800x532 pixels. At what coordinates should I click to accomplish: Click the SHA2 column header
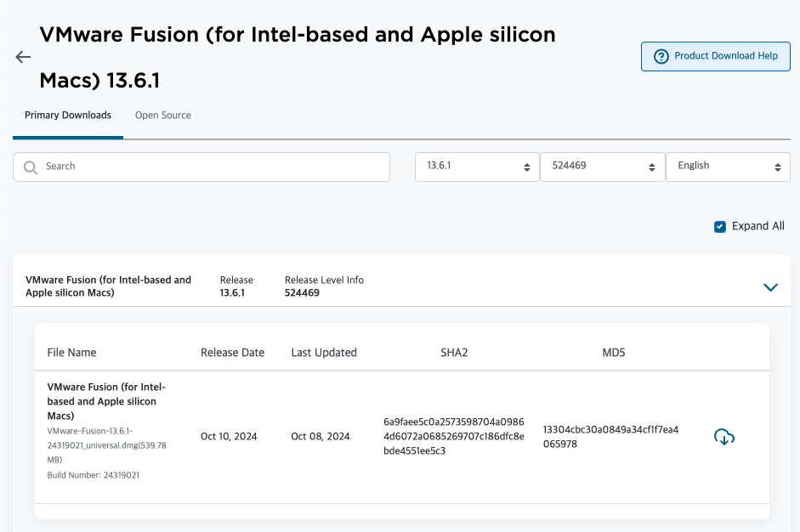pyautogui.click(x=454, y=353)
